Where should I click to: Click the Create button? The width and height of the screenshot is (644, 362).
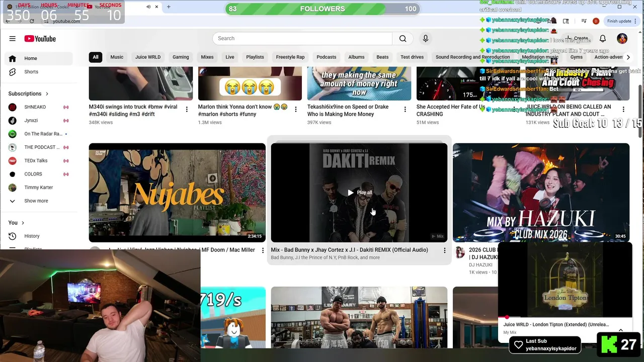coord(577,38)
